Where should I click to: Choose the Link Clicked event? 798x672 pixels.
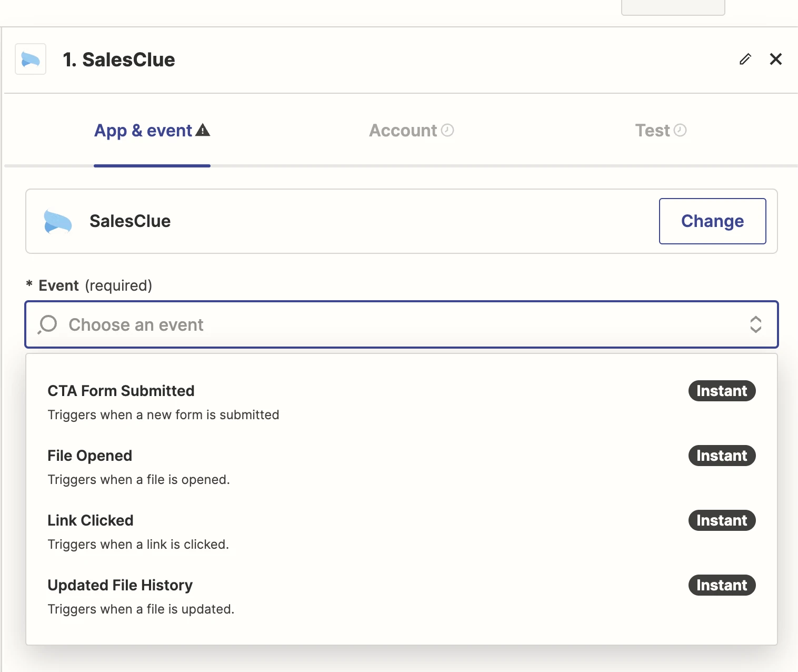[402, 532]
